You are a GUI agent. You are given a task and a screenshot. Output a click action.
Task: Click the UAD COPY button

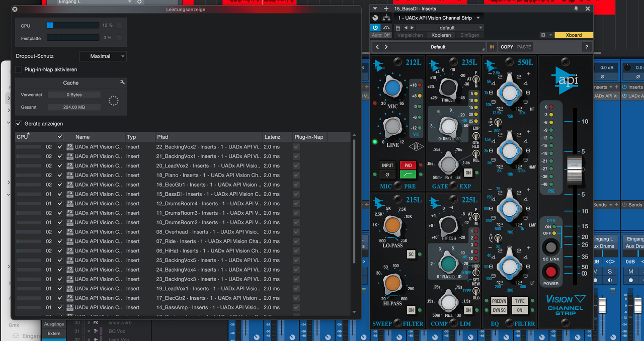507,47
